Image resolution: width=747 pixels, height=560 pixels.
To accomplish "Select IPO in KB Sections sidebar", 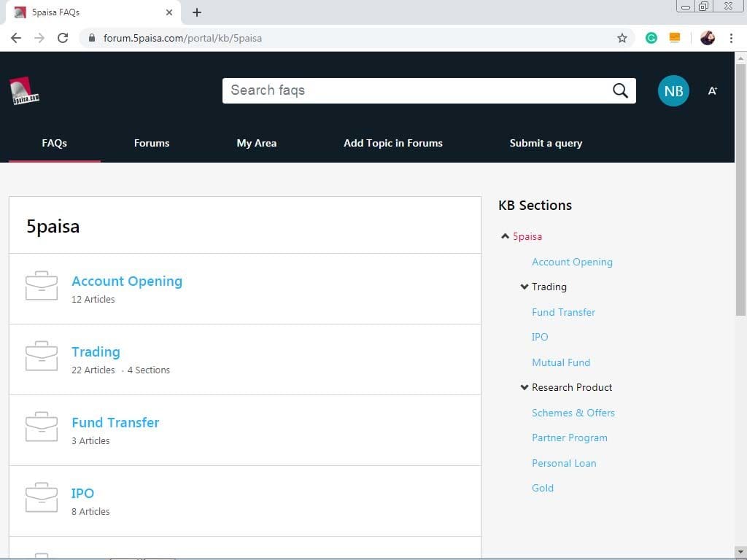I will pos(540,337).
